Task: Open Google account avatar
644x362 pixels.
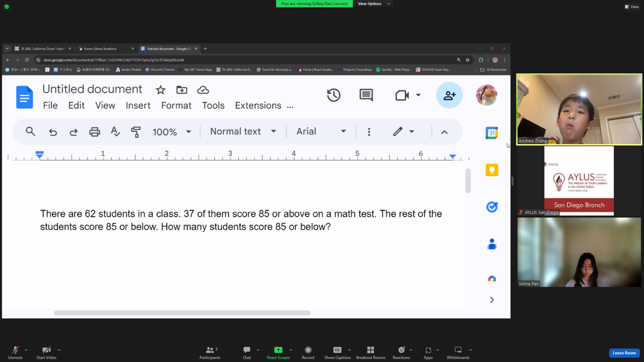Action: (x=486, y=95)
